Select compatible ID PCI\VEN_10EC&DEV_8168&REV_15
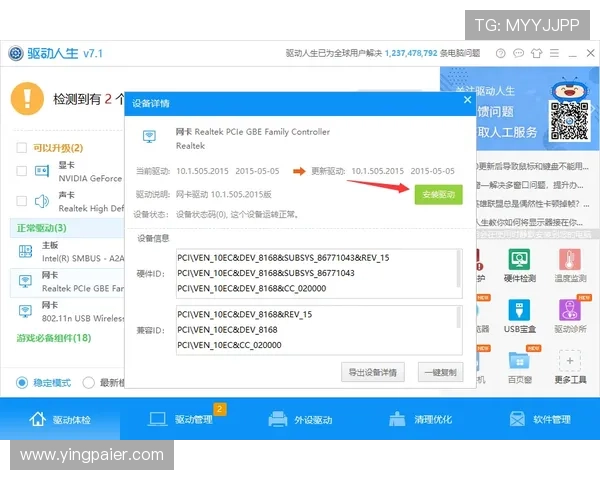This screenshot has width=600, height=480. click(245, 315)
